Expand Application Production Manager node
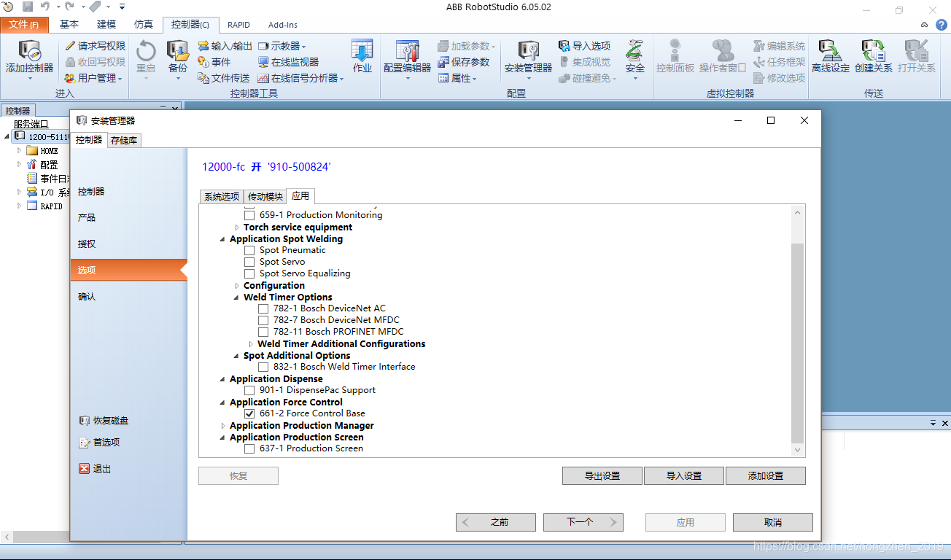This screenshot has height=560, width=951. (223, 426)
